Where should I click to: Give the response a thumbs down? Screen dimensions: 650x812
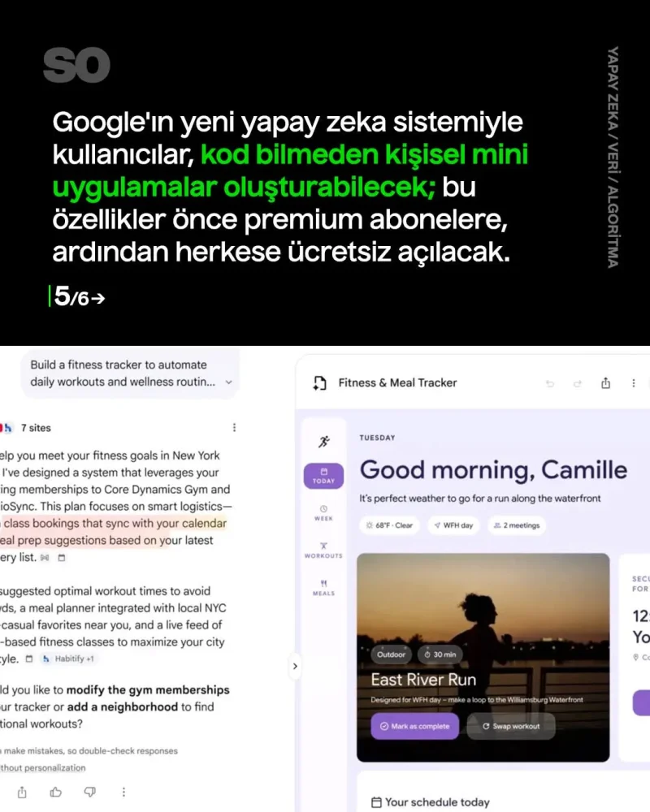(89, 792)
